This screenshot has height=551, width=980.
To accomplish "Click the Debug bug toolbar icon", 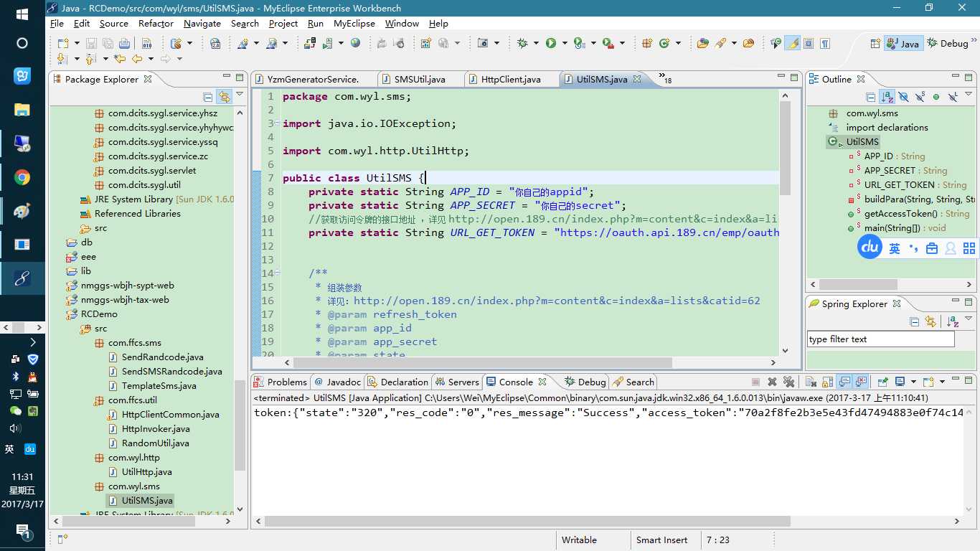I will pyautogui.click(x=522, y=43).
